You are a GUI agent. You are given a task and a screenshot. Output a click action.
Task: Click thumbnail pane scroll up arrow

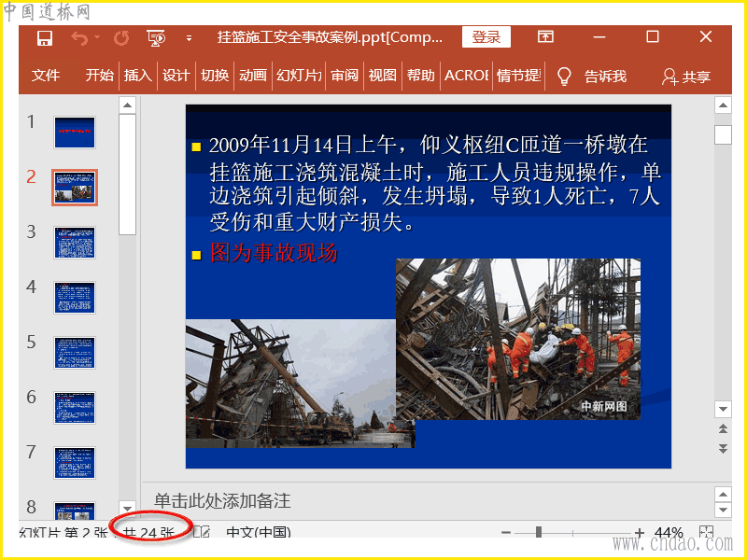point(127,105)
